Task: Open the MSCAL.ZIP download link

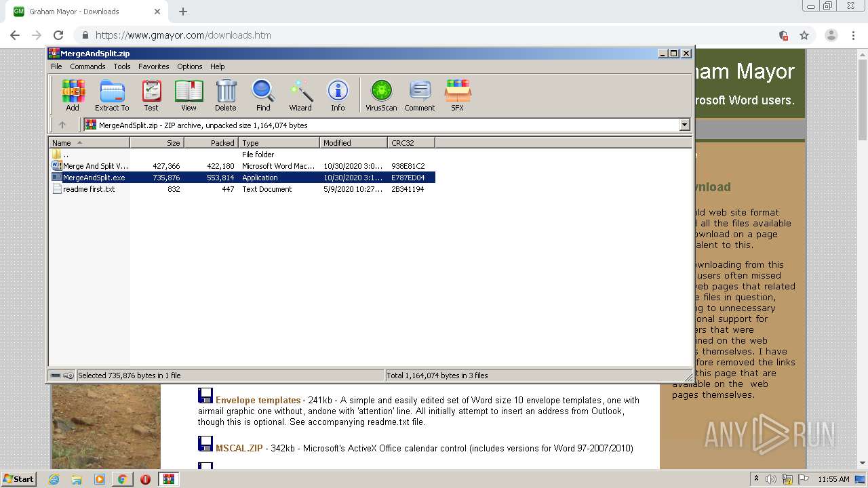Action: (x=239, y=448)
